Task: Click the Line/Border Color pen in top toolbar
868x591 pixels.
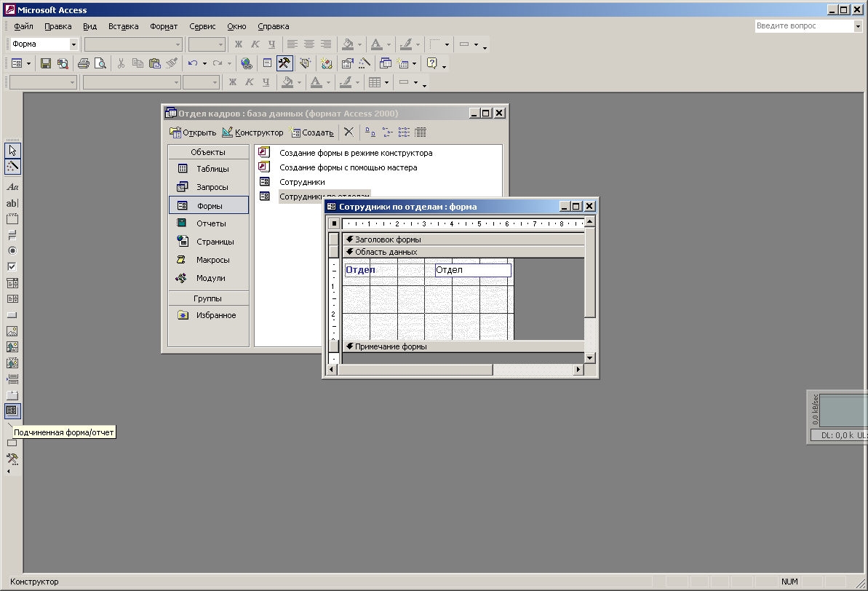Action: (406, 44)
